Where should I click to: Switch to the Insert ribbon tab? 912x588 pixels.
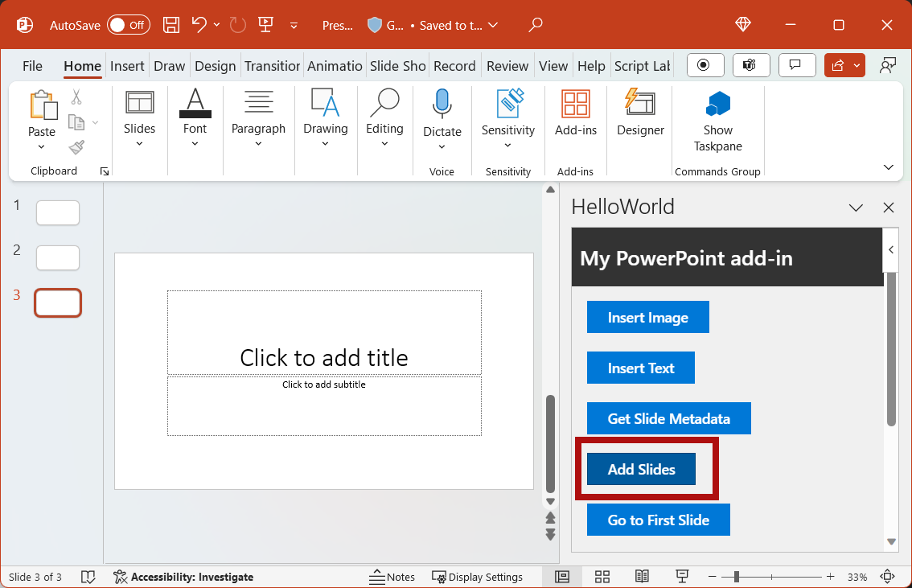127,65
